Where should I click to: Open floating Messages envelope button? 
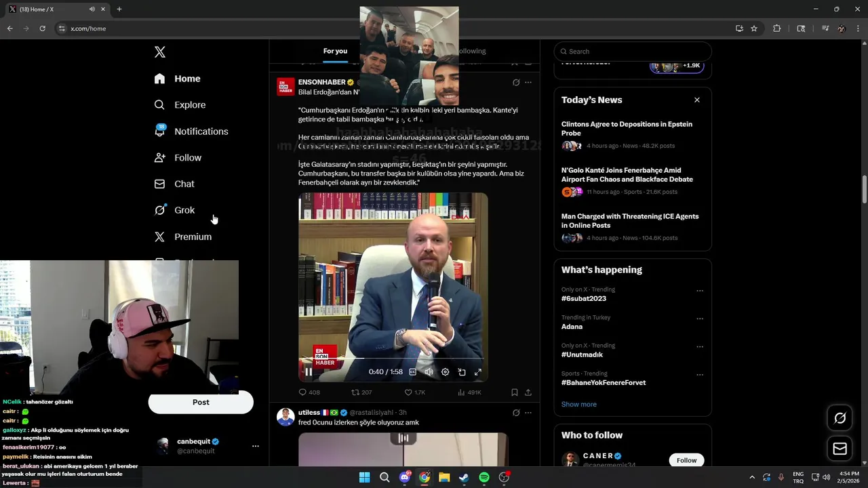click(840, 449)
